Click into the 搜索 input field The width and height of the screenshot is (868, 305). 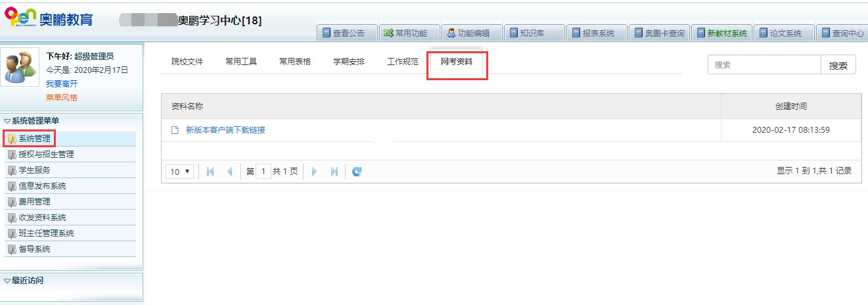764,65
